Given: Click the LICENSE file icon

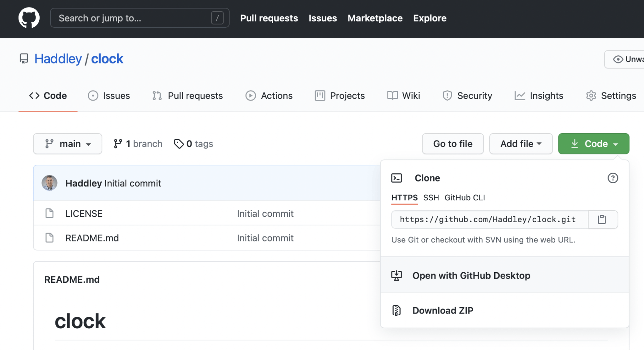Looking at the screenshot, I should coord(49,213).
